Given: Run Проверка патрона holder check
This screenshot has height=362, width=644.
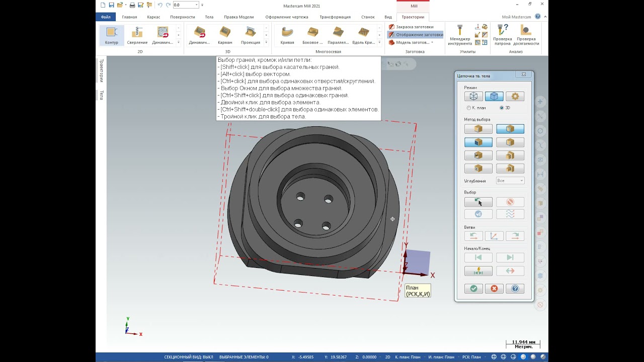Looking at the screenshot, I should point(502,35).
